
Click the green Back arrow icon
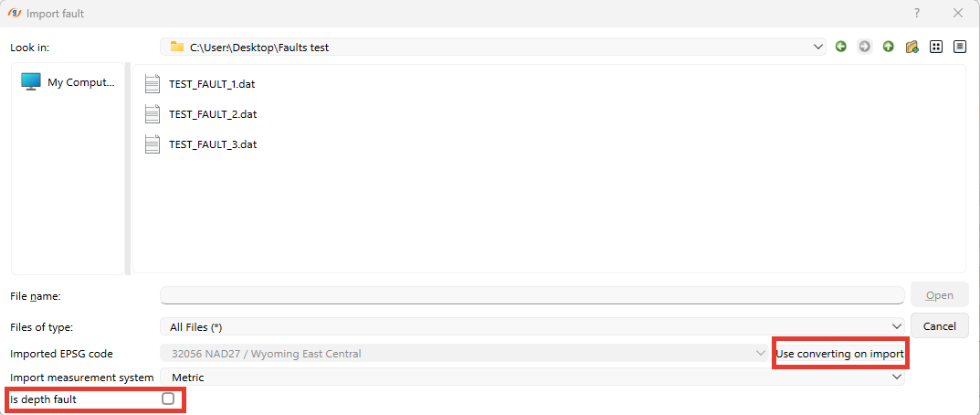coord(841,47)
